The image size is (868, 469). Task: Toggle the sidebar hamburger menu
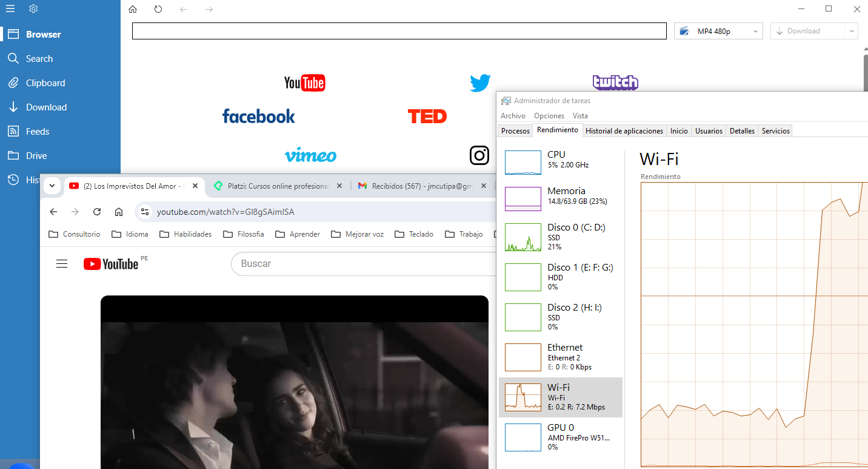[10, 8]
